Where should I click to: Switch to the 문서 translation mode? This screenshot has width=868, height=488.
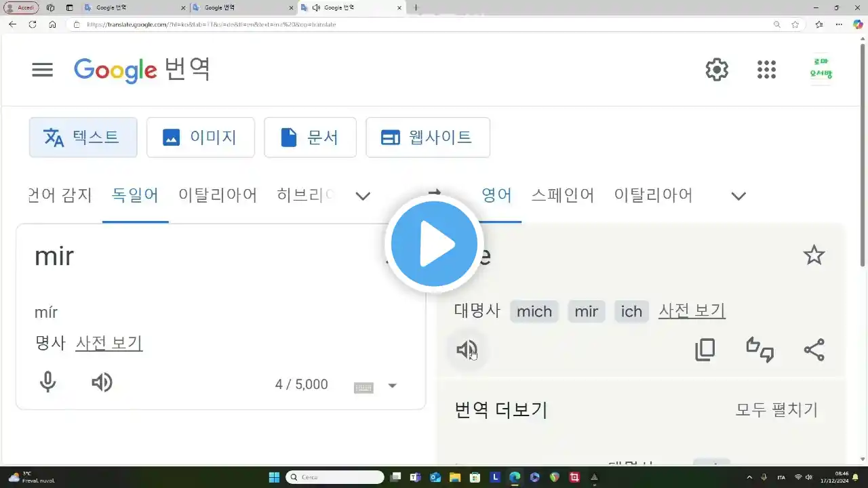(310, 138)
